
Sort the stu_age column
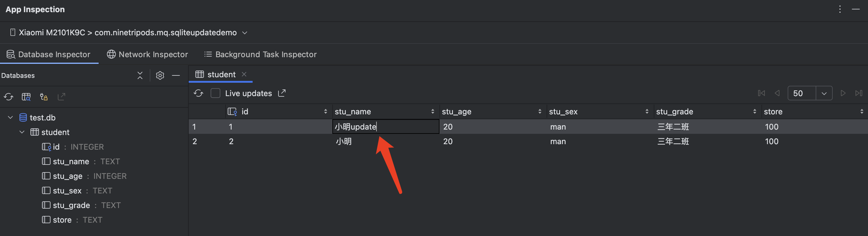point(541,111)
